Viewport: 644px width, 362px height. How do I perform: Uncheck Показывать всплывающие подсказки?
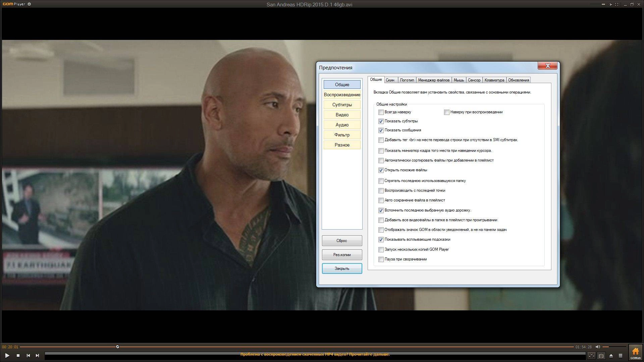coord(381,240)
